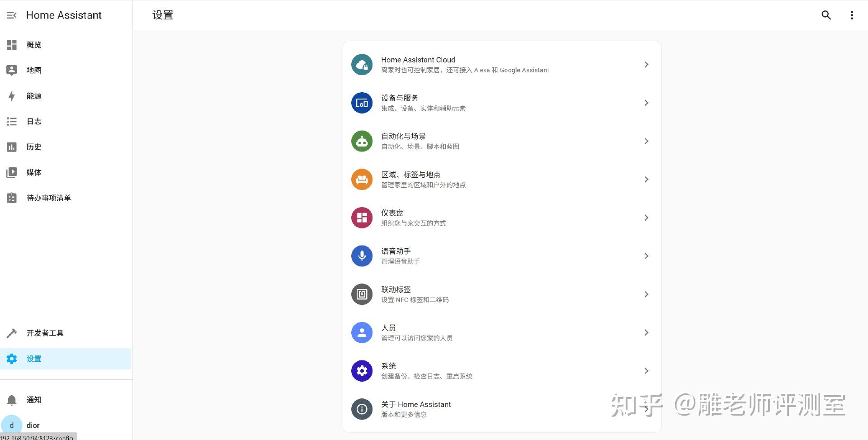Click the 日志 list icon in sidebar
This screenshot has width=868, height=440.
[x=12, y=121]
